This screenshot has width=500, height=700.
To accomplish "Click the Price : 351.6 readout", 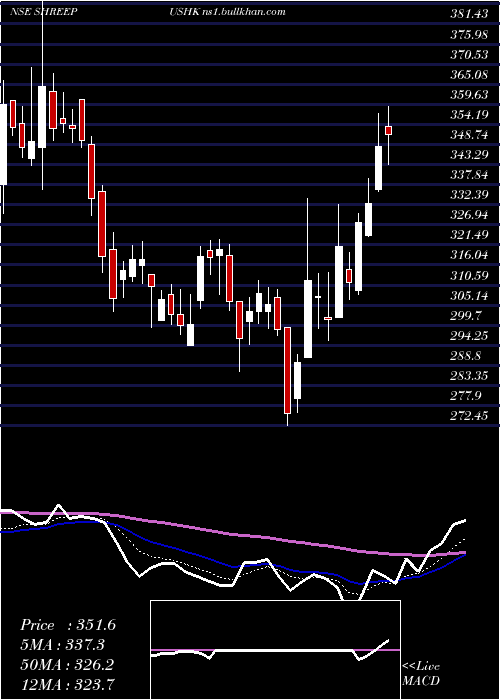I will coord(68,625).
